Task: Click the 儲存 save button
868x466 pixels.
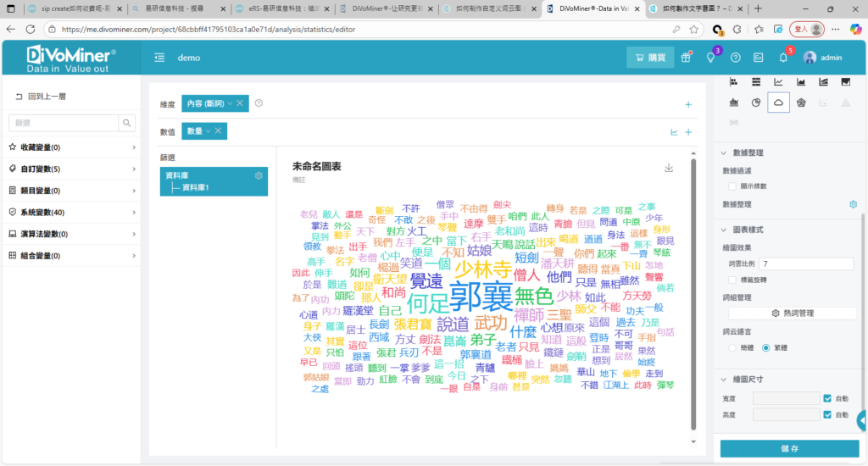Action: [x=788, y=447]
